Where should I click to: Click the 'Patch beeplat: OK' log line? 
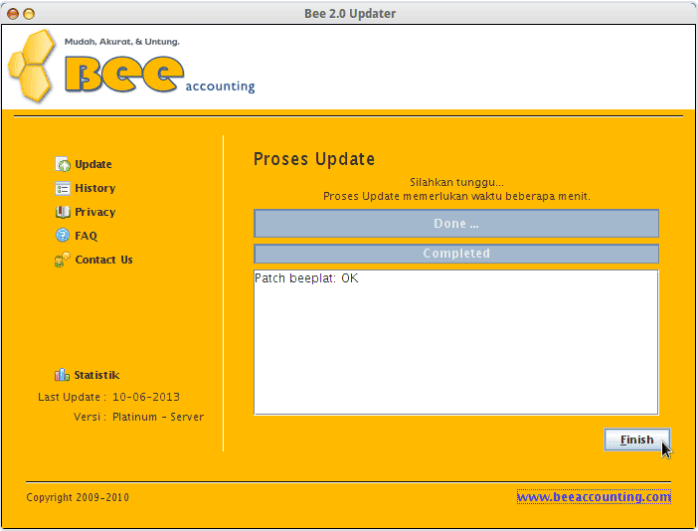306,279
